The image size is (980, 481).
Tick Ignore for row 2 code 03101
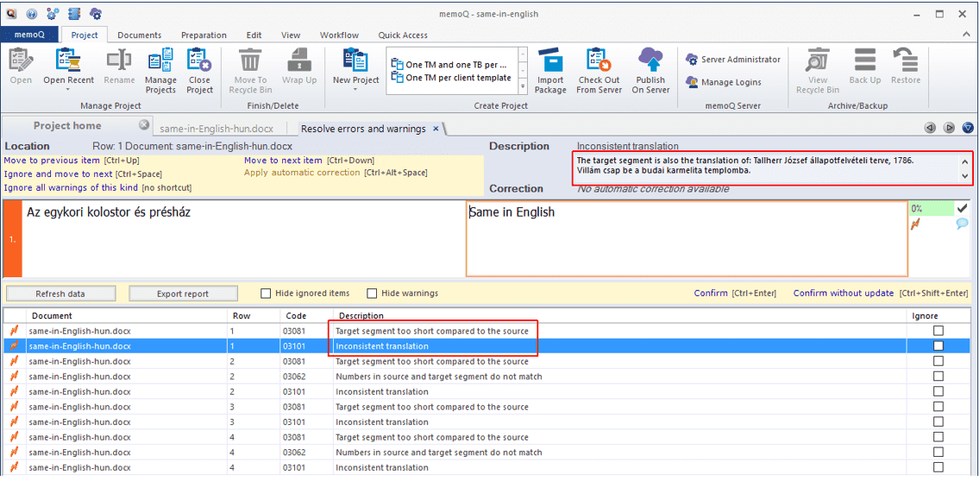(x=938, y=391)
